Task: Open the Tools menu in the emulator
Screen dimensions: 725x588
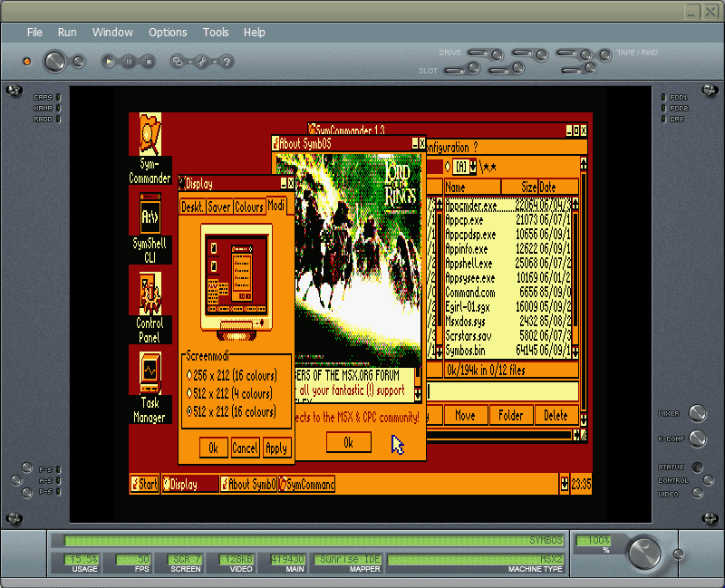Action: [x=216, y=32]
